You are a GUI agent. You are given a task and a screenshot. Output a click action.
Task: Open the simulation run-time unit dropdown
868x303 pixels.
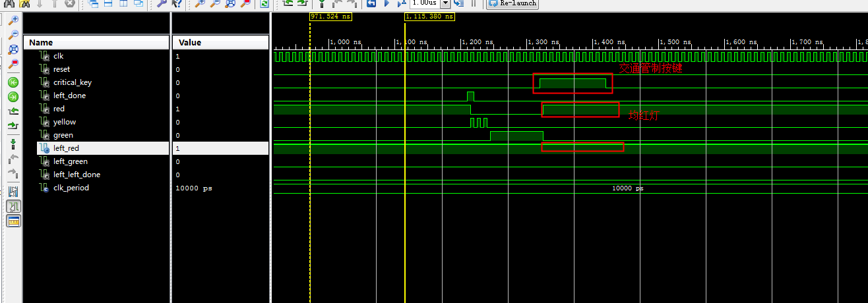(x=445, y=3)
